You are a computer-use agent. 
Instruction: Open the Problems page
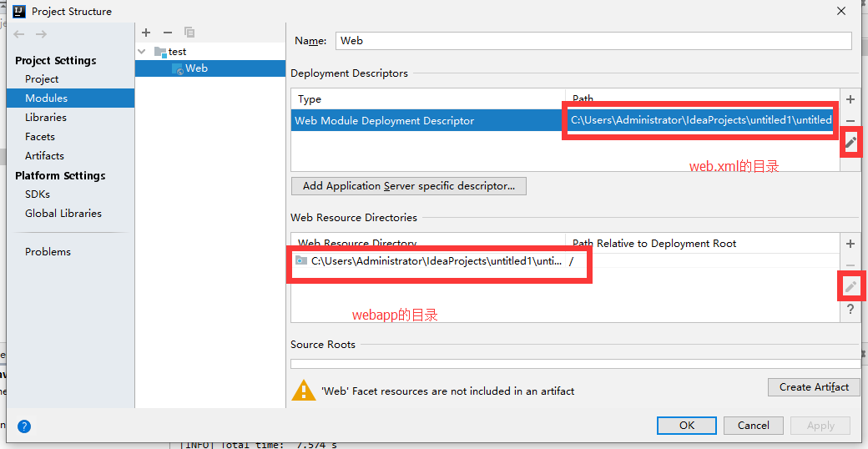pyautogui.click(x=48, y=251)
